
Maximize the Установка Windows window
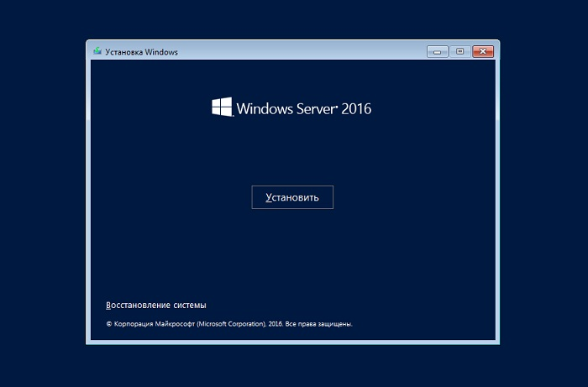click(x=460, y=52)
